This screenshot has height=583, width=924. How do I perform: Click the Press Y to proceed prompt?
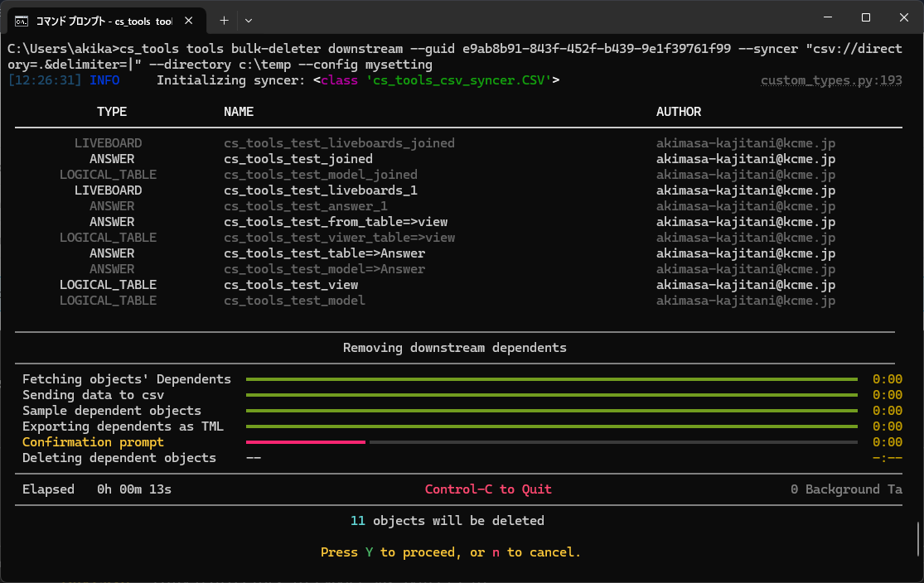[451, 552]
